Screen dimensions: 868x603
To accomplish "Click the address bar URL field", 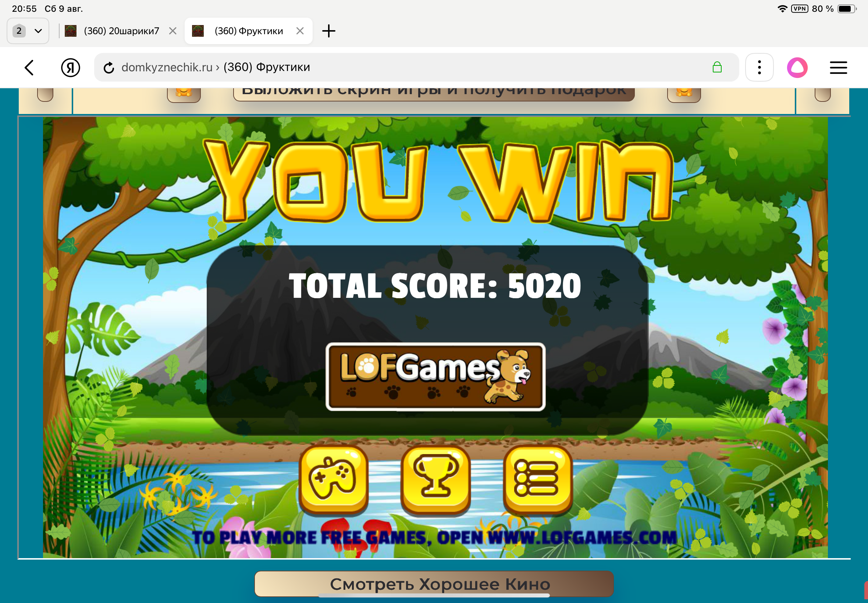I will click(x=416, y=67).
